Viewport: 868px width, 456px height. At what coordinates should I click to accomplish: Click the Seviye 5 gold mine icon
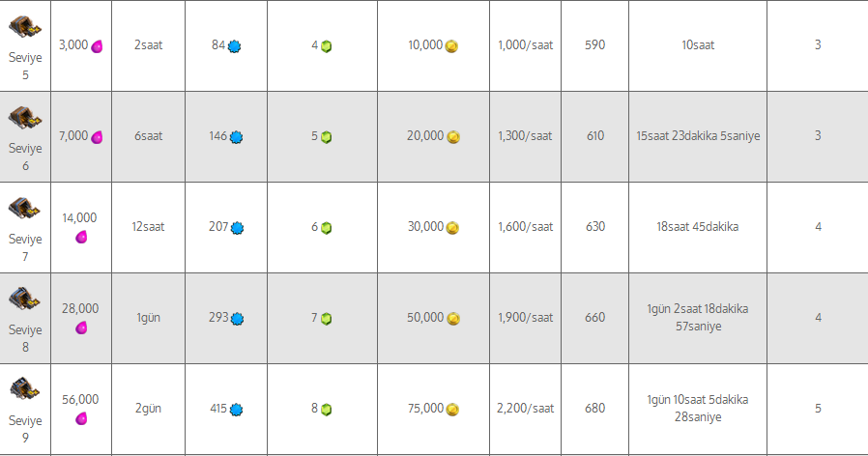25,28
